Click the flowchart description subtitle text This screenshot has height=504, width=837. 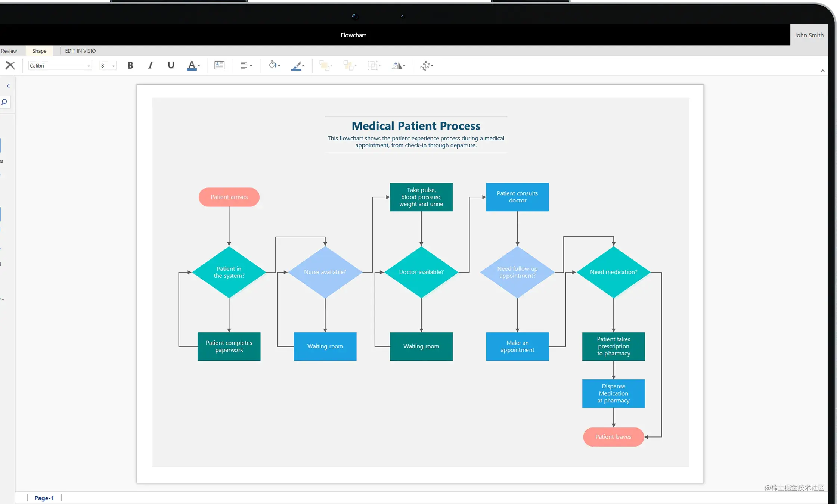coord(416,142)
